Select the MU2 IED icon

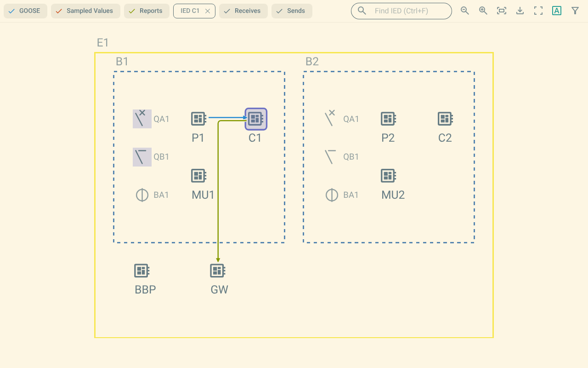(x=388, y=176)
